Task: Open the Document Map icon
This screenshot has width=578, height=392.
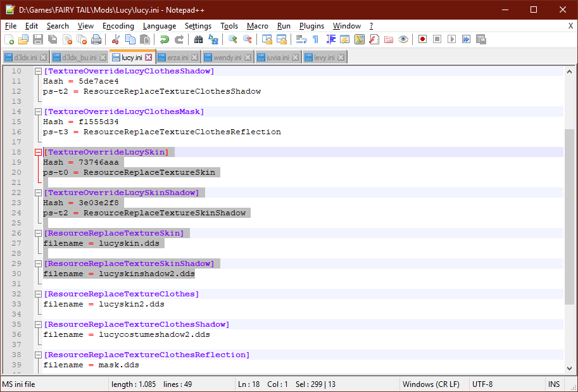Action: [x=360, y=39]
